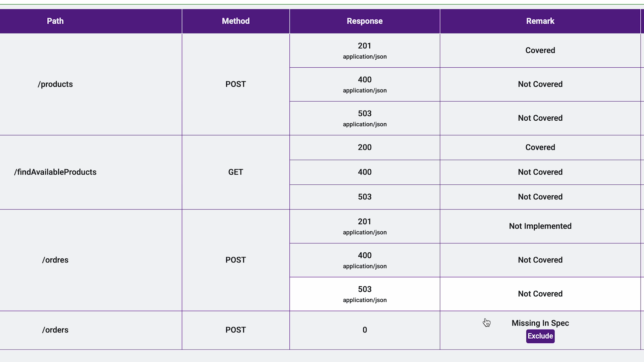The height and width of the screenshot is (362, 644).
Task: Click the Missing In Spec remark text
Action: pyautogui.click(x=540, y=323)
